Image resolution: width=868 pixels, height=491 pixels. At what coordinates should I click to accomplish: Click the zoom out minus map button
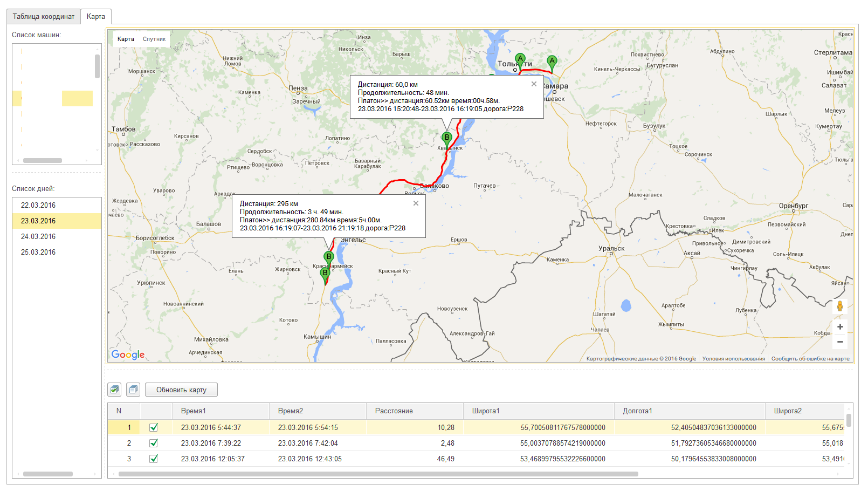point(840,342)
